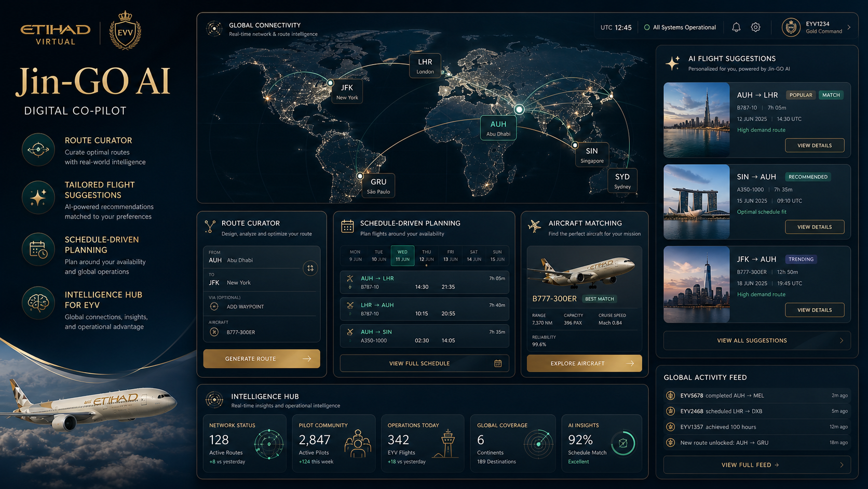This screenshot has width=868, height=489.
Task: Click the View Full Schedule button
Action: pos(424,363)
